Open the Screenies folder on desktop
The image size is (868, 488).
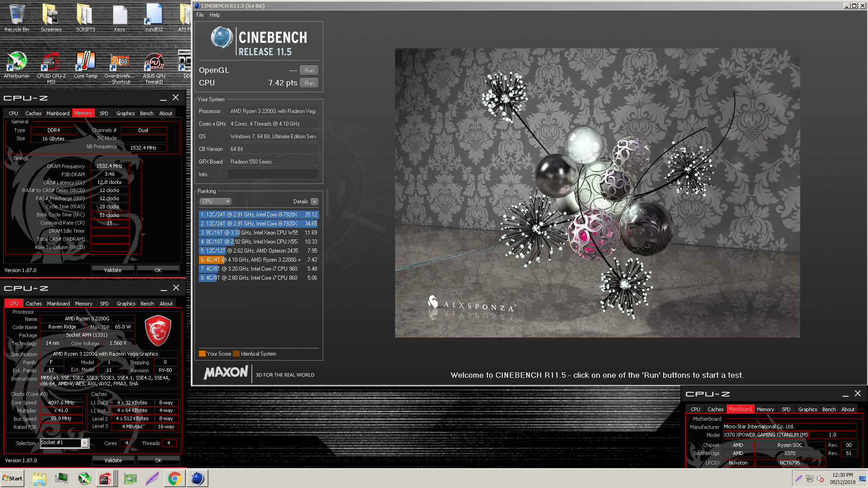[51, 18]
